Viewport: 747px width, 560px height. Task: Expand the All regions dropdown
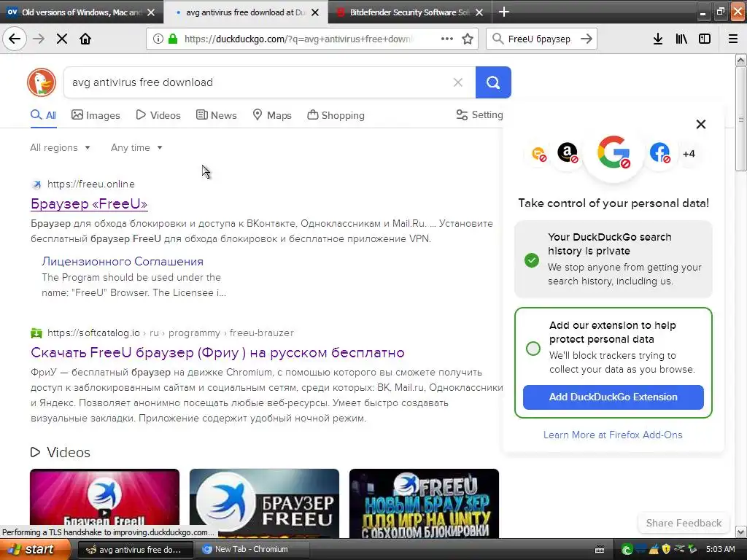[60, 147]
